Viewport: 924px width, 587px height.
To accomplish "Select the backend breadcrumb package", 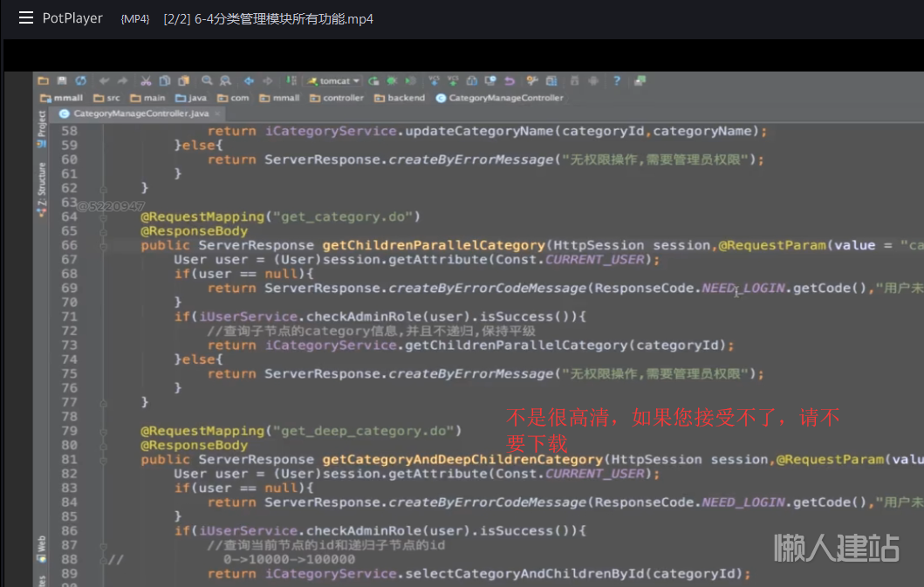I will tap(400, 98).
